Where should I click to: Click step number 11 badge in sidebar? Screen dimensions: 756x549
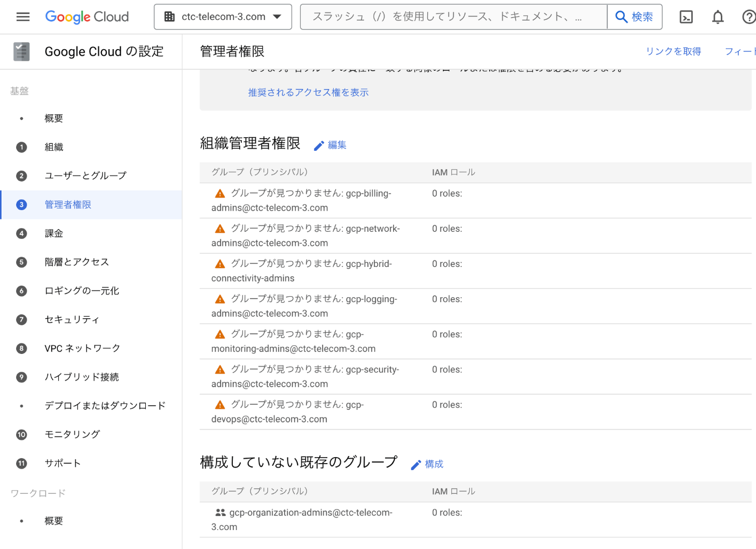(x=22, y=463)
